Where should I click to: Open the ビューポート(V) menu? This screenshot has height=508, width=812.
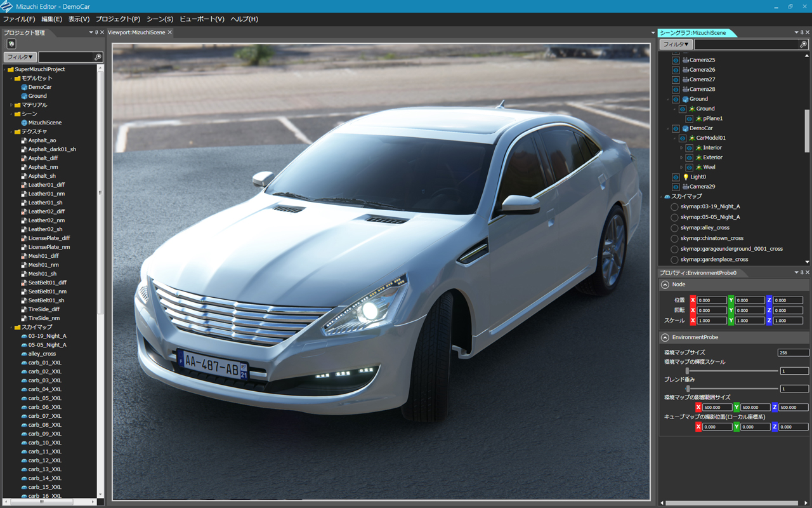[x=202, y=19]
